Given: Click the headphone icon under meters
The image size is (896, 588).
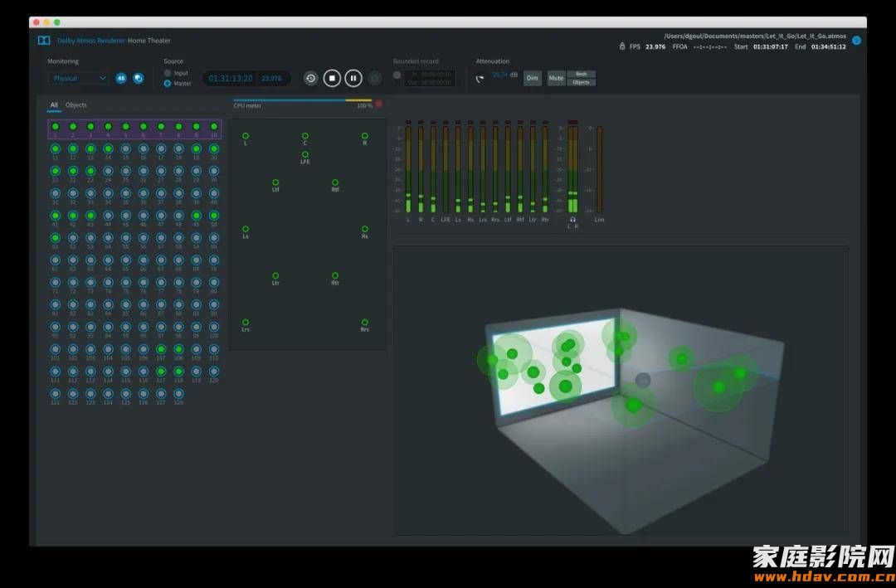Looking at the screenshot, I should tap(572, 220).
